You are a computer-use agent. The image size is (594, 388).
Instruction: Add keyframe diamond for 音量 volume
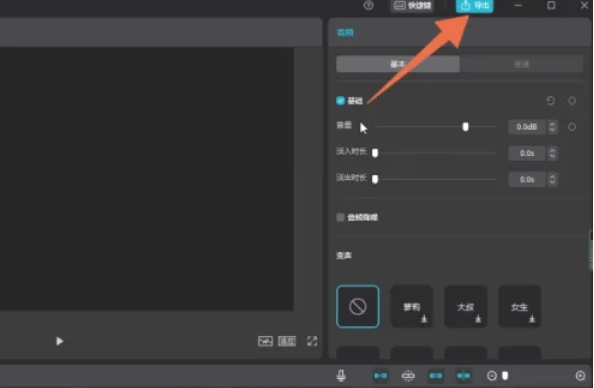pyautogui.click(x=572, y=127)
